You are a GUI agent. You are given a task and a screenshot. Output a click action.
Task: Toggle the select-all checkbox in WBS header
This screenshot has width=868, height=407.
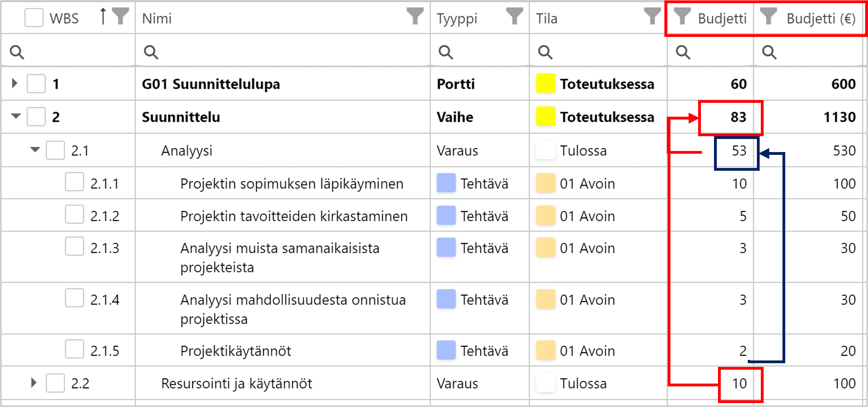tap(34, 18)
